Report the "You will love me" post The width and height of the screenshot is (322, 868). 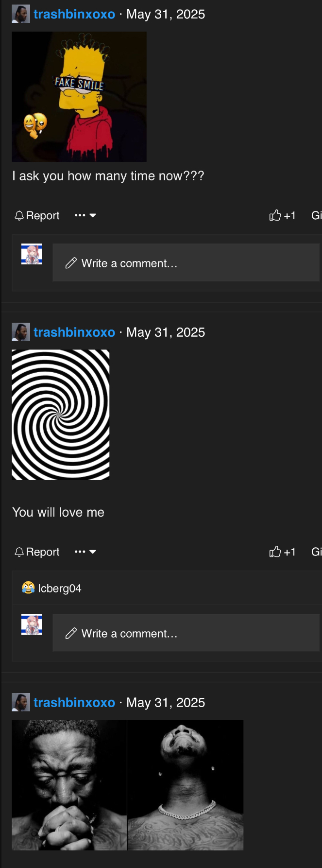[37, 552]
